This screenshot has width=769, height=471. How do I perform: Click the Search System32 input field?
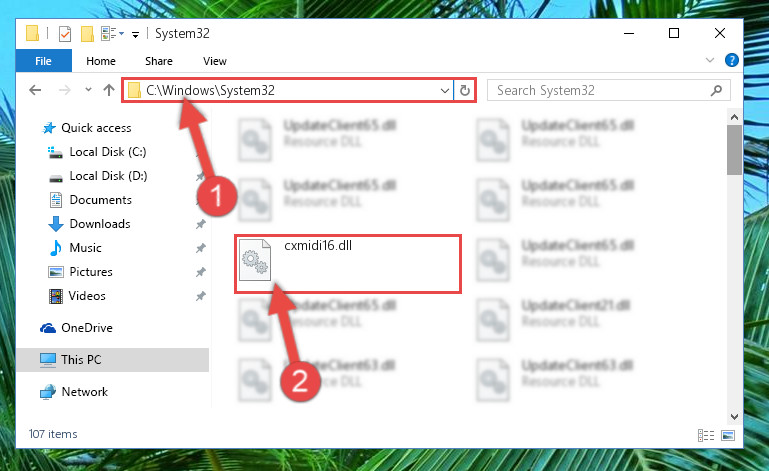tap(601, 90)
